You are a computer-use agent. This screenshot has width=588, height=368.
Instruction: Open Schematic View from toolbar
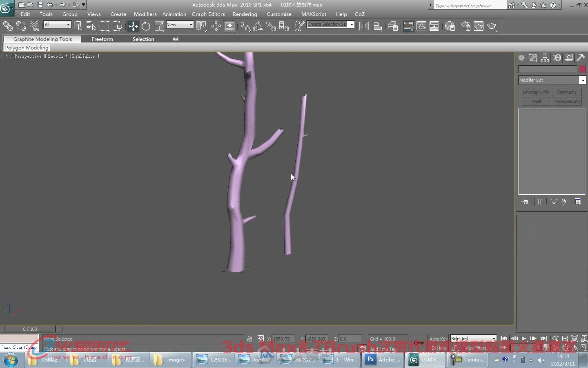434,26
